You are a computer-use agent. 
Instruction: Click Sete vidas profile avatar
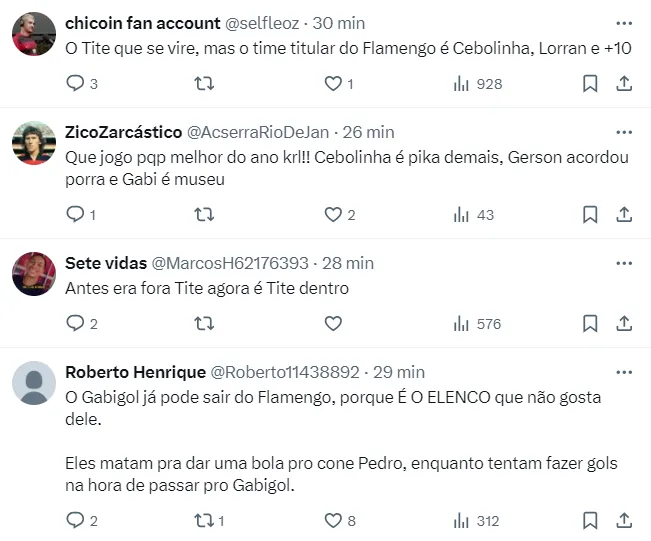click(33, 274)
